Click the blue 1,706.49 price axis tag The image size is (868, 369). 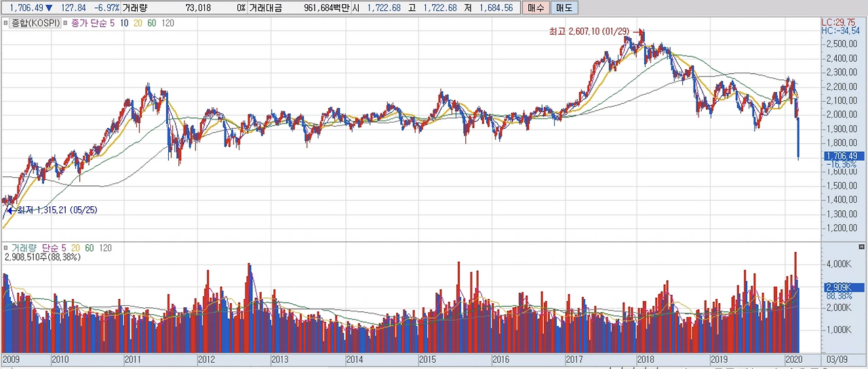pyautogui.click(x=843, y=156)
